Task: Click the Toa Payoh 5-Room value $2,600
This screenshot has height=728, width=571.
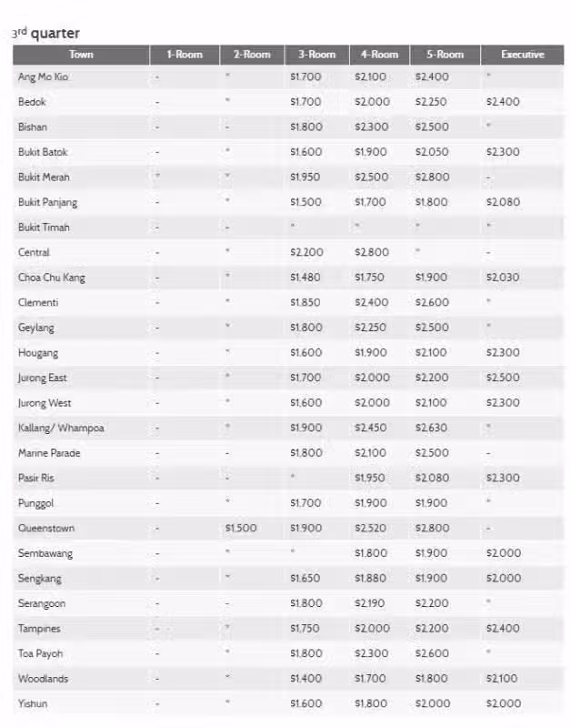Action: (432, 653)
